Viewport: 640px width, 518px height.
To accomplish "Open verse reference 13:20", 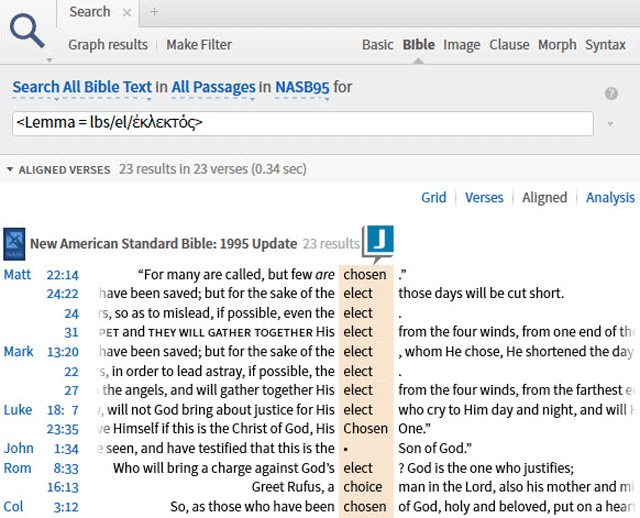I will pyautogui.click(x=62, y=352).
